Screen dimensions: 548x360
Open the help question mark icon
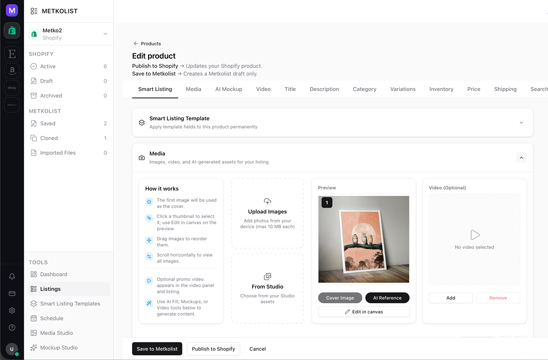click(12, 327)
